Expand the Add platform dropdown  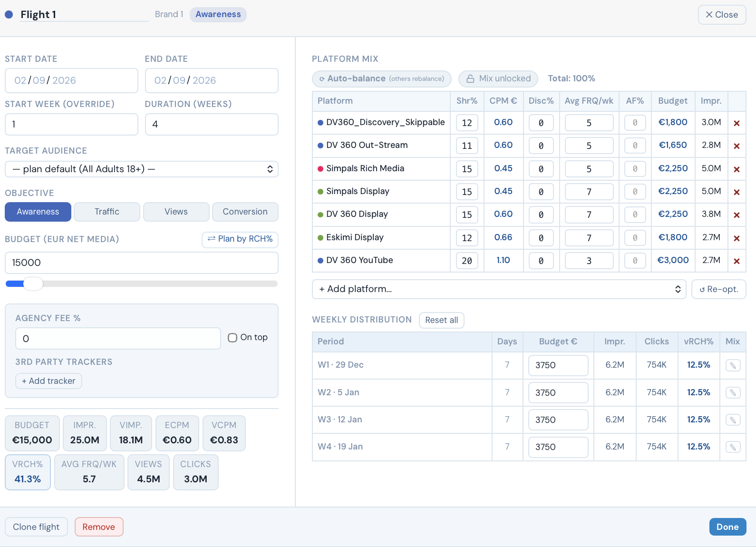499,289
